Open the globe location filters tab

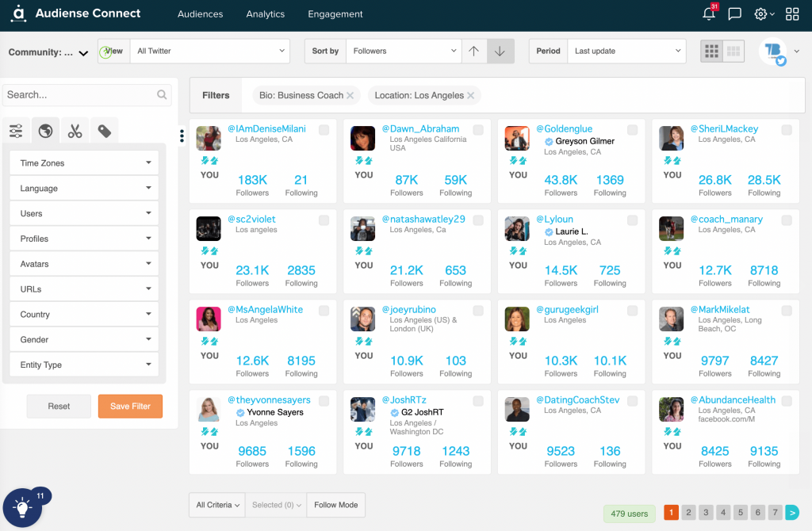point(45,130)
